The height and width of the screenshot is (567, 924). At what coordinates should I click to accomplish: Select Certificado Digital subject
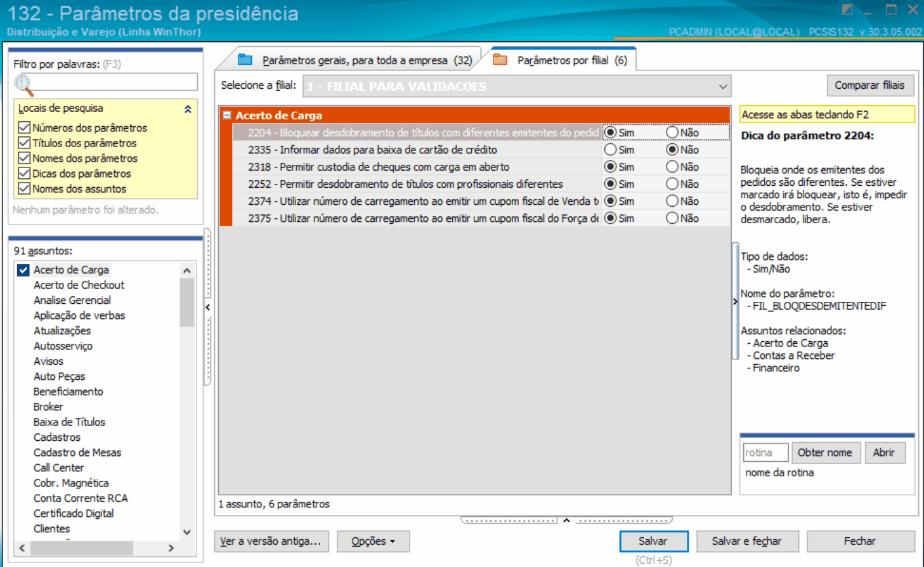coord(74,513)
